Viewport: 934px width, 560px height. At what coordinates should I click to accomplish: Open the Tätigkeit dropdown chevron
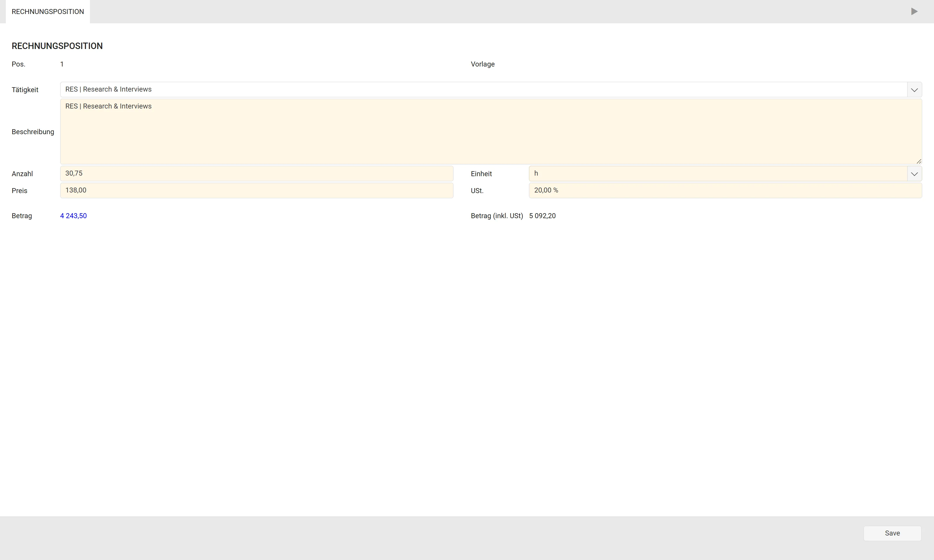click(914, 90)
